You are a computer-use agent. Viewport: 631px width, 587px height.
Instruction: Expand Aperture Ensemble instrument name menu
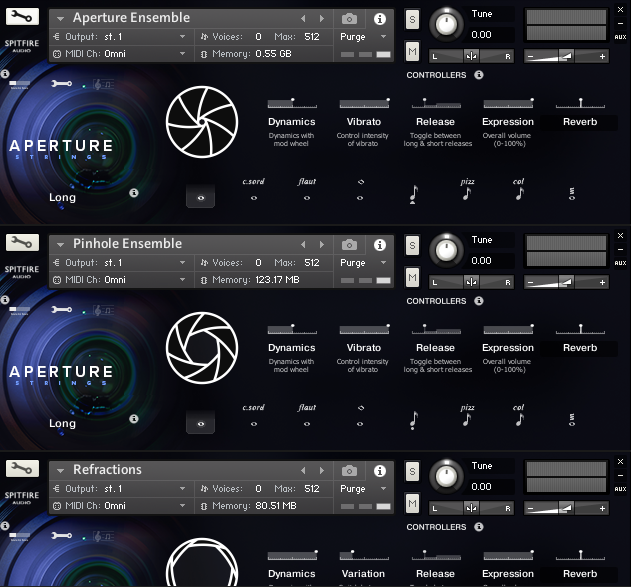[60, 19]
